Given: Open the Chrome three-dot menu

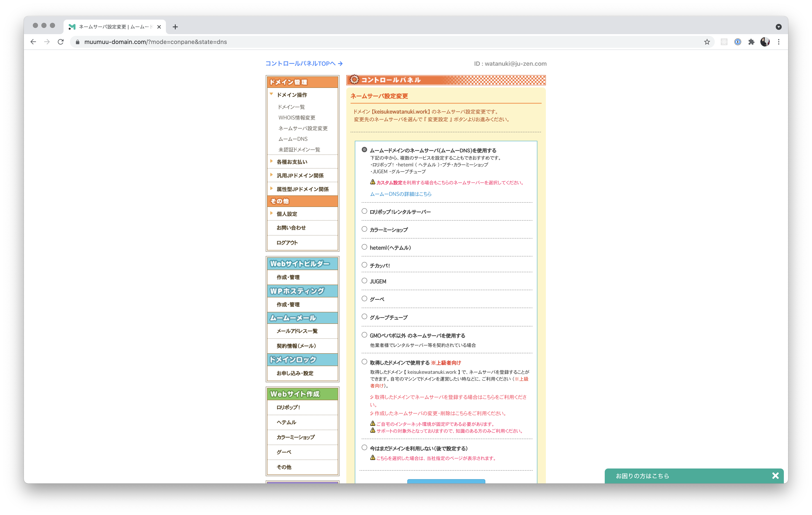Looking at the screenshot, I should [x=779, y=42].
